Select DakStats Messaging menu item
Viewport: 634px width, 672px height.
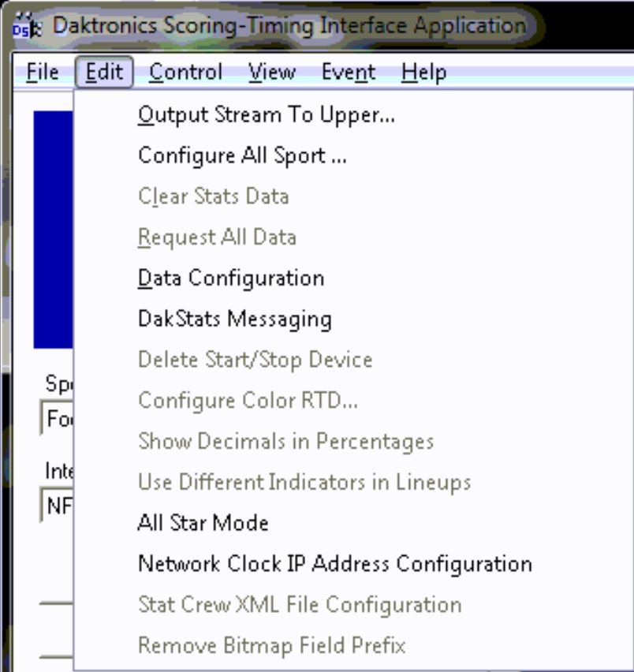click(x=234, y=319)
